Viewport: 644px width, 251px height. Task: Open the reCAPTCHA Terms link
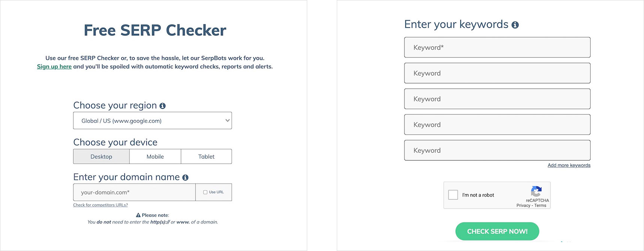point(540,205)
